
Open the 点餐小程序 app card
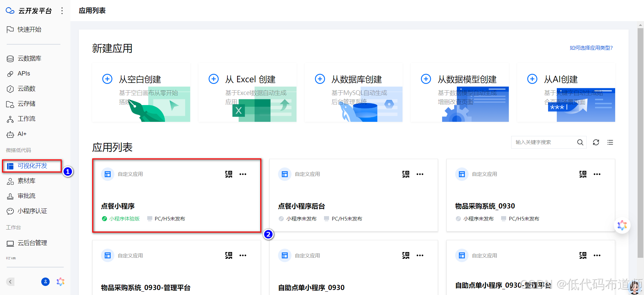coord(177,195)
